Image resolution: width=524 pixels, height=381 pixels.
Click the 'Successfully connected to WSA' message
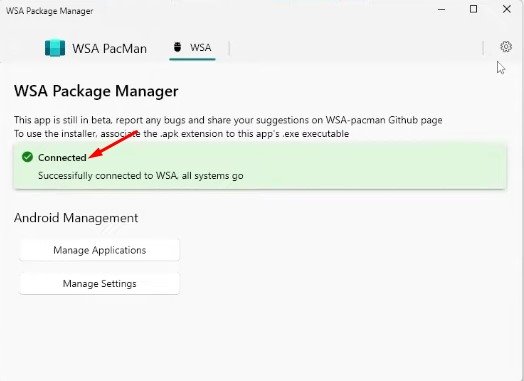point(141,176)
